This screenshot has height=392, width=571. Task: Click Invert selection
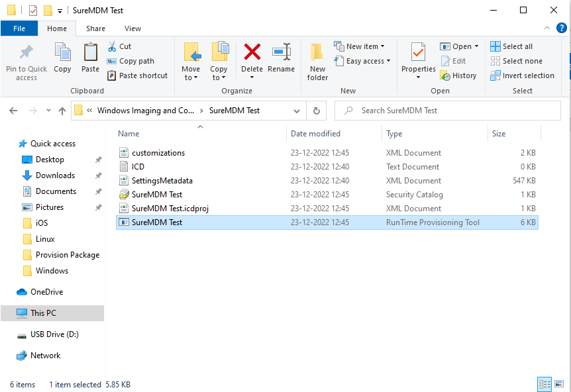coord(522,75)
